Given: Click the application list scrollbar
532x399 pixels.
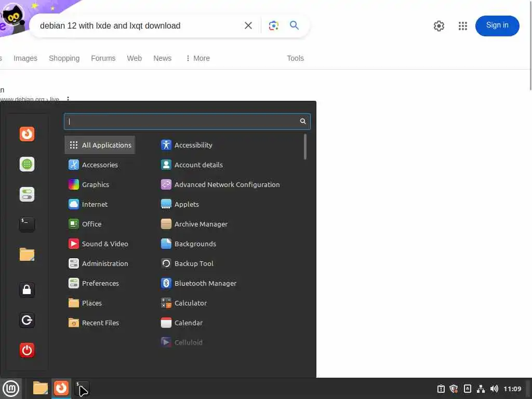Looking at the screenshot, I should 305,147.
